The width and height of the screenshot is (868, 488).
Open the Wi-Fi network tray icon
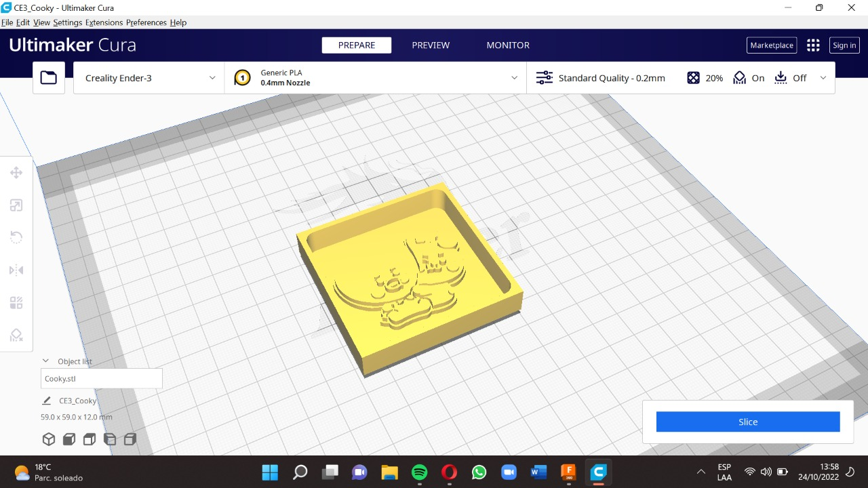point(750,472)
